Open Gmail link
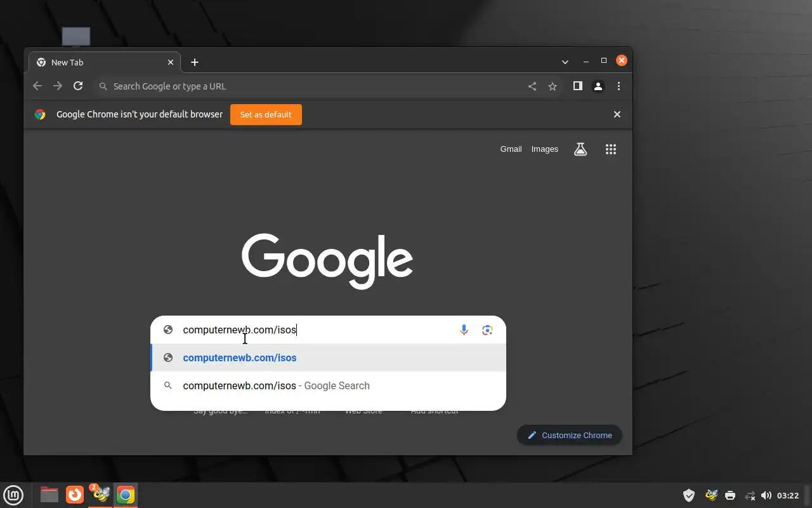The width and height of the screenshot is (812, 508). (x=511, y=149)
